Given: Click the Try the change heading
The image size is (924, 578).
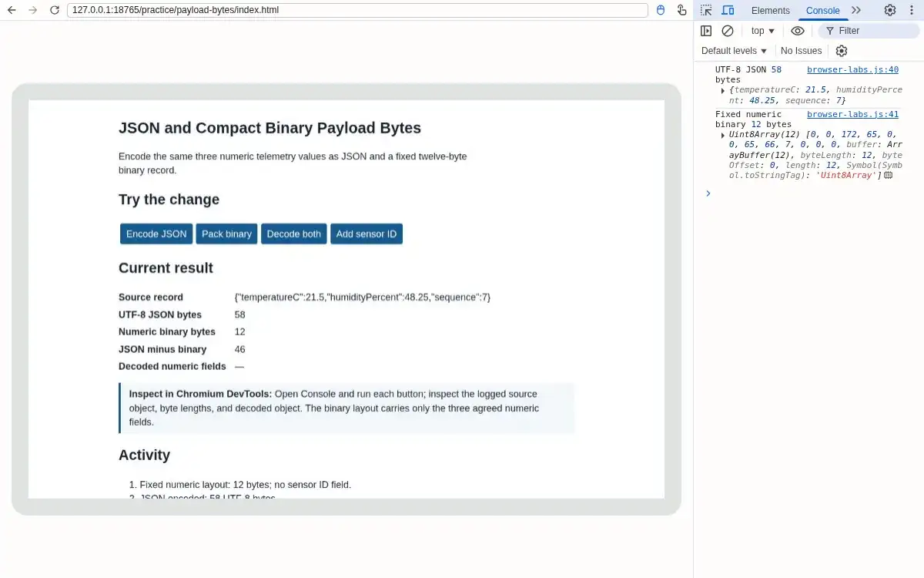Looking at the screenshot, I should coord(169,200).
